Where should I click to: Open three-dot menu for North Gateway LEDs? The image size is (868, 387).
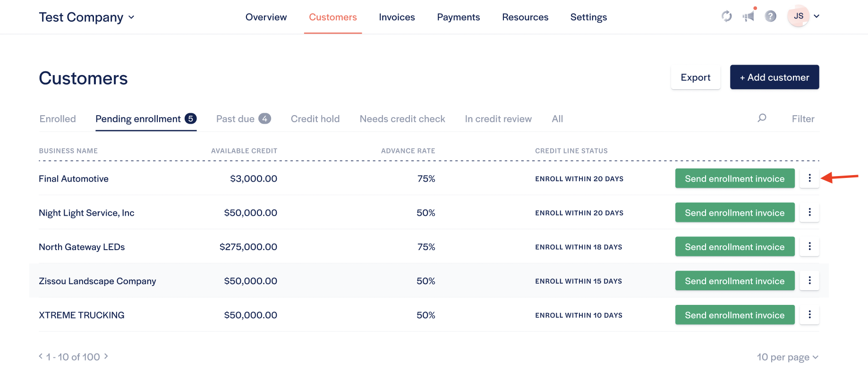click(809, 246)
